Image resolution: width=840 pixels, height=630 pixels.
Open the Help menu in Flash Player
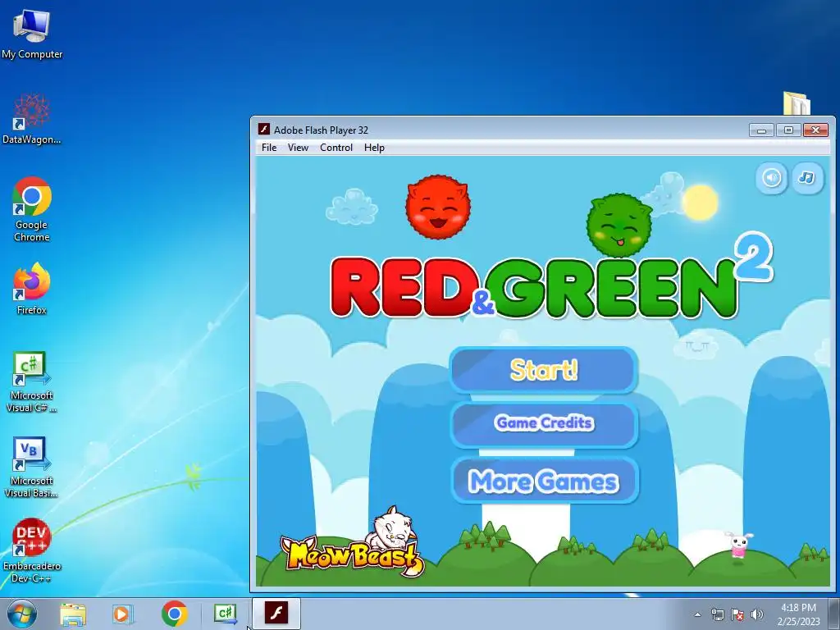[x=374, y=148]
